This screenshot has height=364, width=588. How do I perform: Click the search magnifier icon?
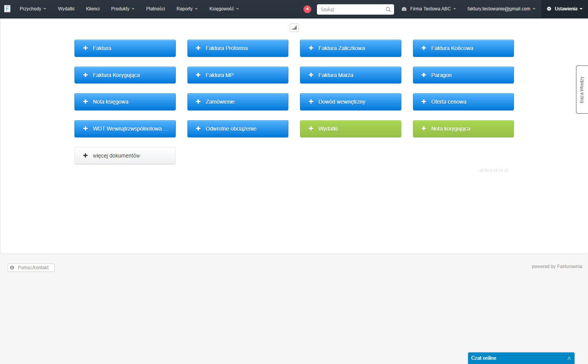pyautogui.click(x=388, y=9)
